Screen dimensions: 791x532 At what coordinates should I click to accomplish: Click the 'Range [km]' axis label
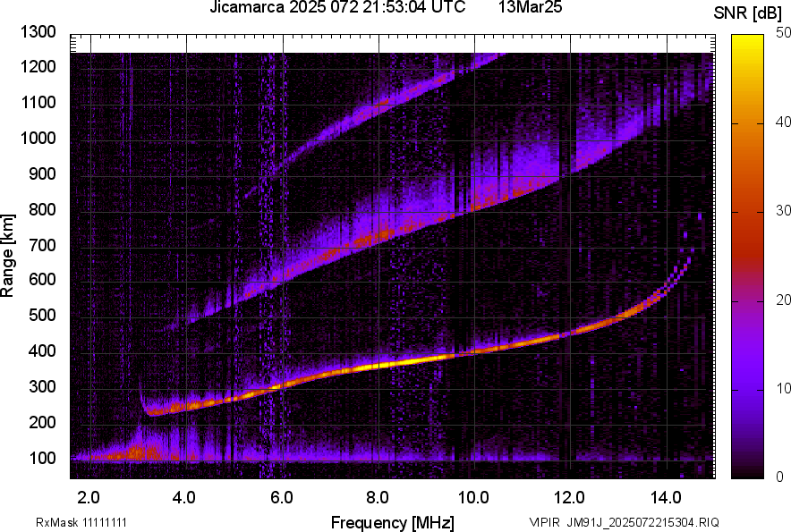coord(7,256)
